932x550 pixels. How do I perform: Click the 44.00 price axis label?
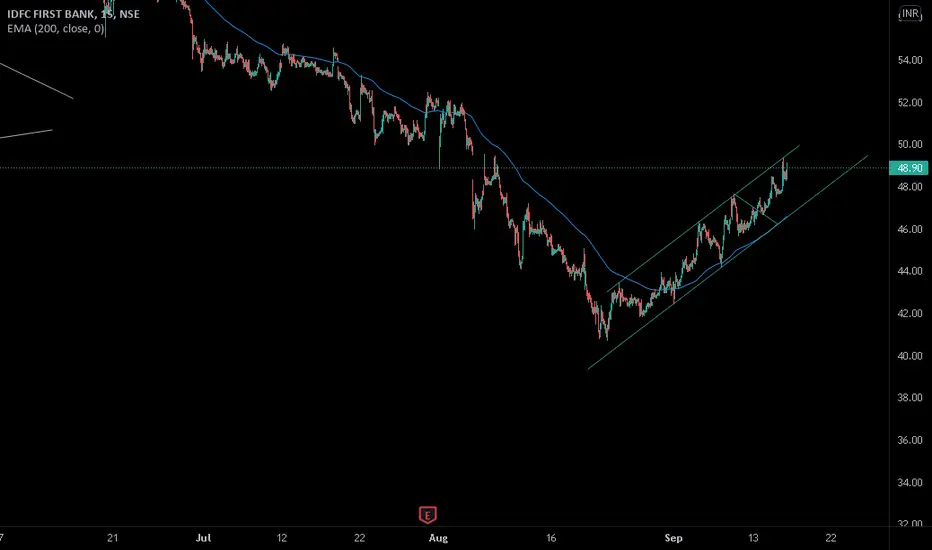(x=910, y=271)
